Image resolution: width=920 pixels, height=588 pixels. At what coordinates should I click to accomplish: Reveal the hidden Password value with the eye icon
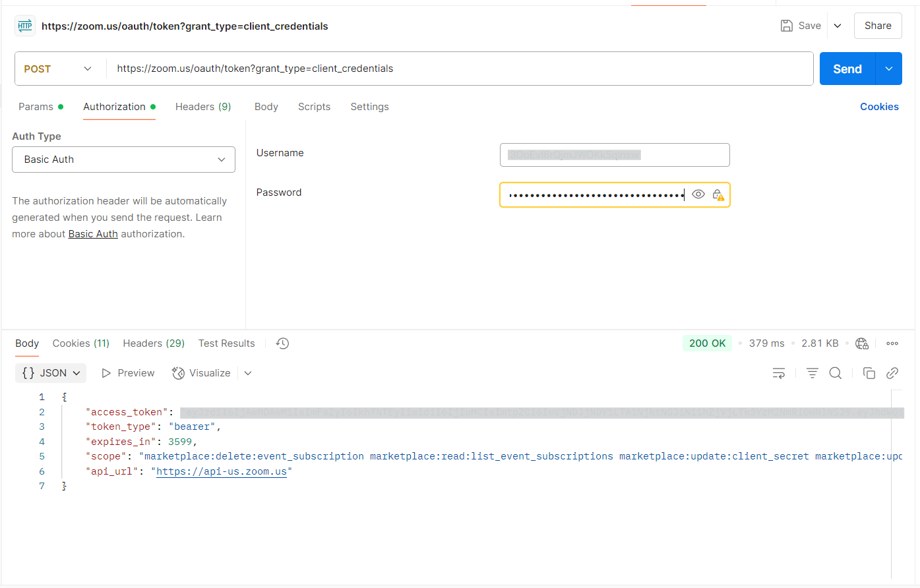pos(698,194)
